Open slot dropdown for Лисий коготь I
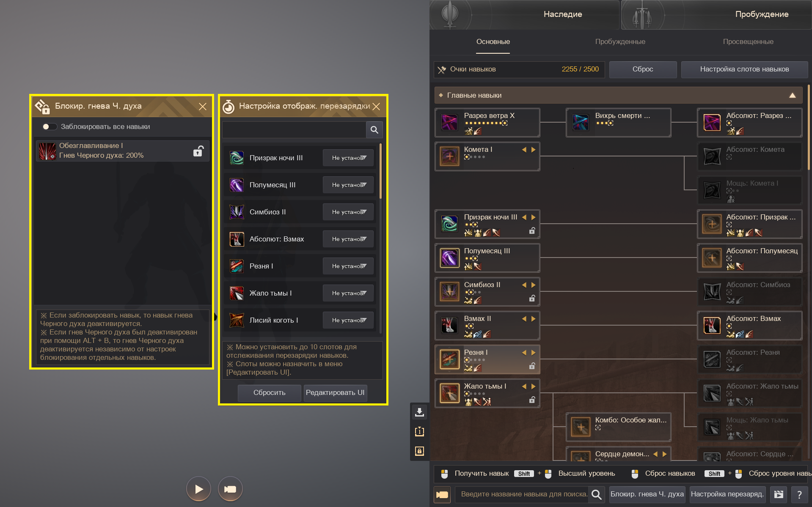The height and width of the screenshot is (507, 812). pos(348,320)
